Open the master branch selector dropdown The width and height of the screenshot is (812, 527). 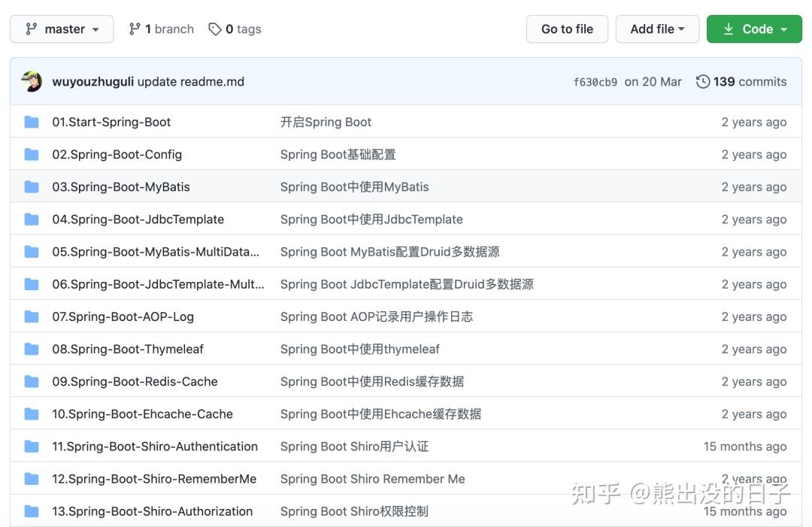point(62,29)
